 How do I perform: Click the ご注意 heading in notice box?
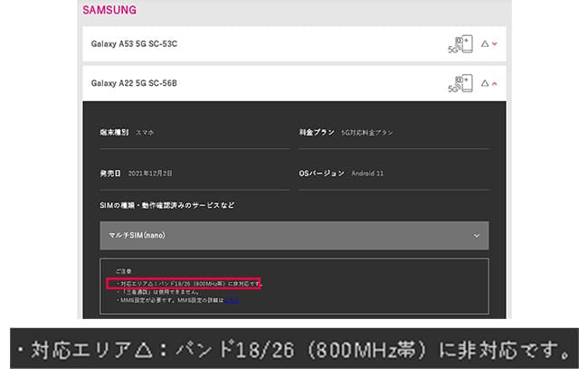click(x=123, y=271)
